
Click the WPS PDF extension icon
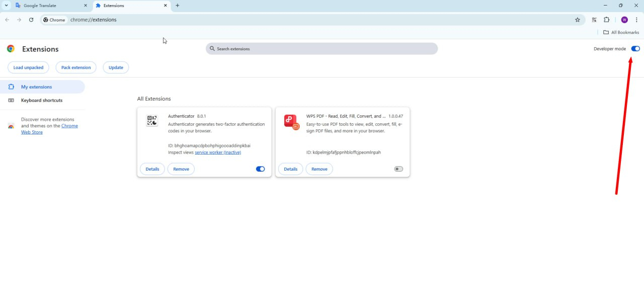click(291, 122)
